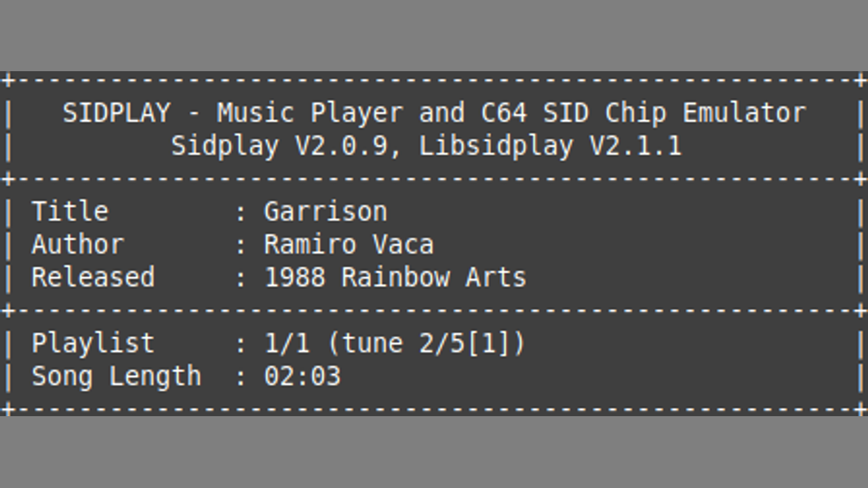Click the "(tune 2/5[1])" indicator
The image size is (868, 488).
tap(427, 343)
